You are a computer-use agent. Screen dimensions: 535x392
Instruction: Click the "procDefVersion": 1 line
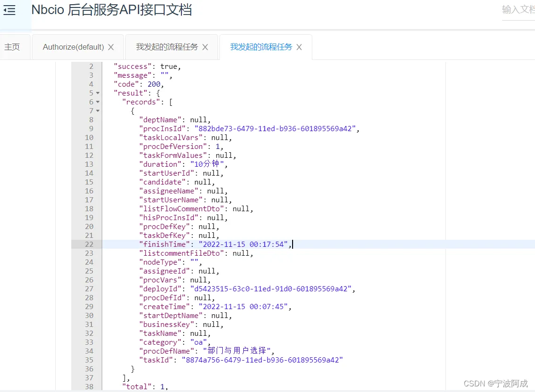[181, 146]
